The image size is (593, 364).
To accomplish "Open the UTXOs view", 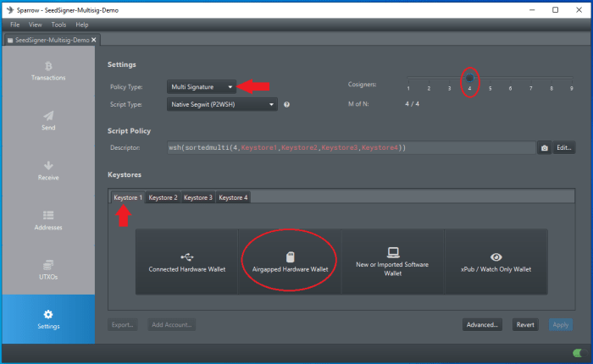I will coord(48,269).
